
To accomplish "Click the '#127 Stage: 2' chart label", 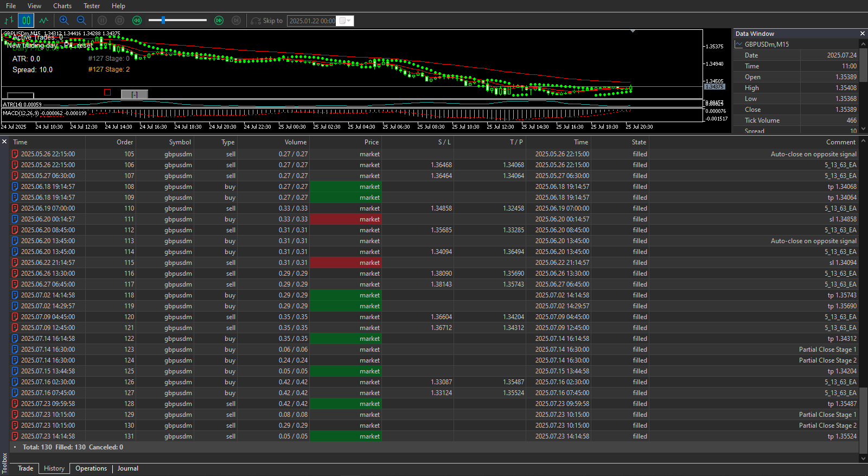I will pyautogui.click(x=109, y=69).
